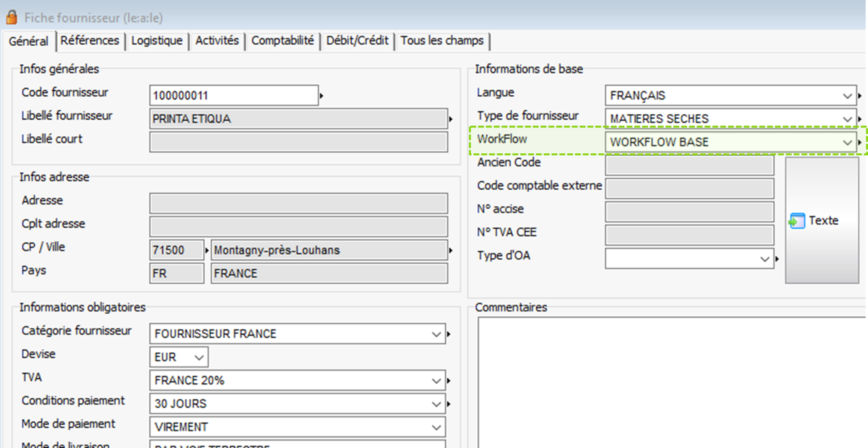
Task: Switch to the Références tab
Action: 90,41
